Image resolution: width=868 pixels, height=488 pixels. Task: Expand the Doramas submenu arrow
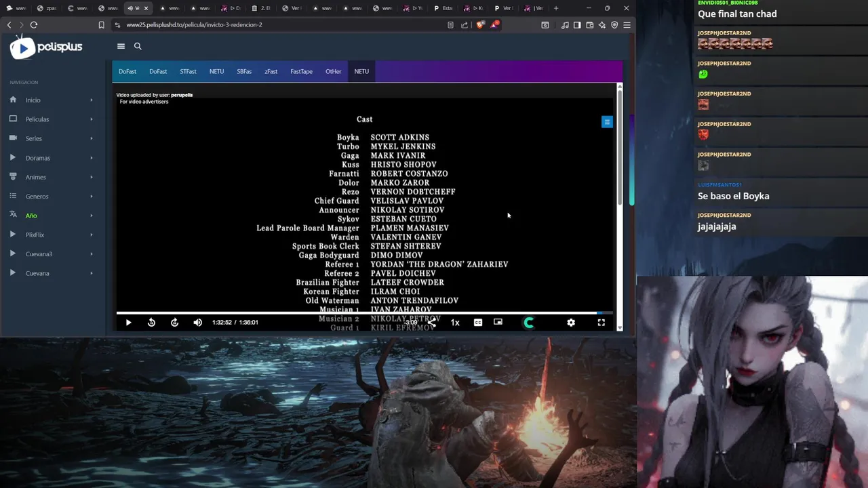[92, 158]
